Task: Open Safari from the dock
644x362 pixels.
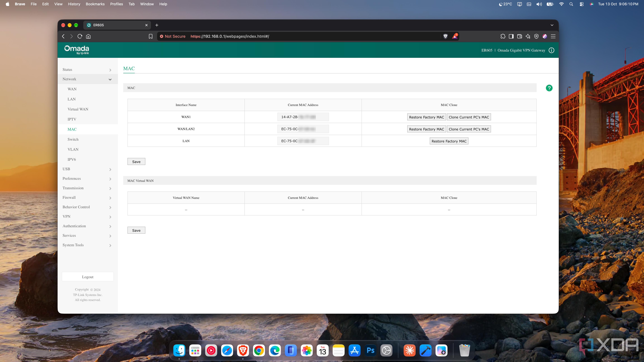Action: [227, 351]
